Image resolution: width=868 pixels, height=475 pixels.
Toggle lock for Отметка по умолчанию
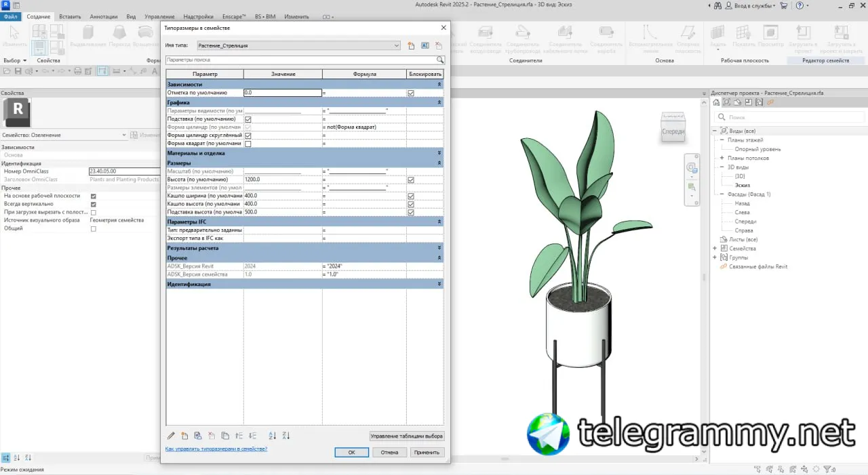point(411,93)
